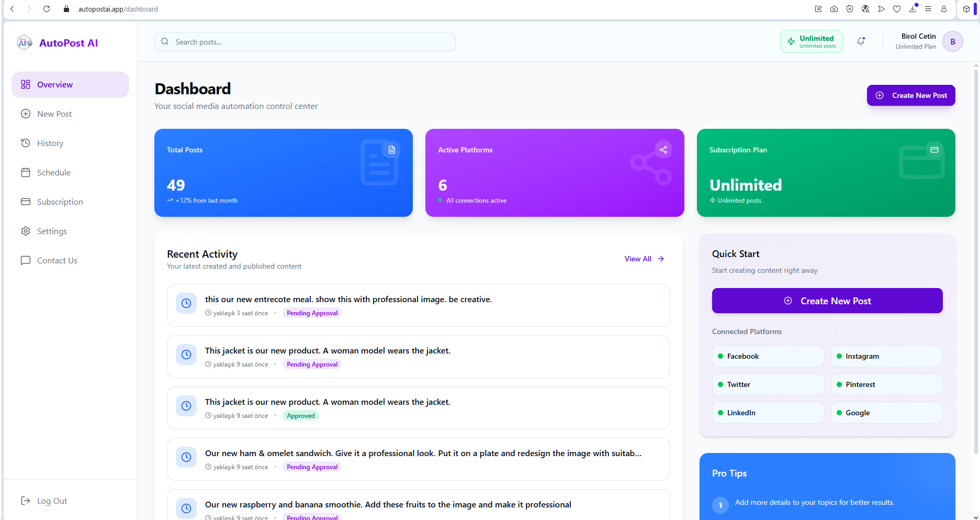
Task: Open the Schedule page
Action: click(x=54, y=172)
